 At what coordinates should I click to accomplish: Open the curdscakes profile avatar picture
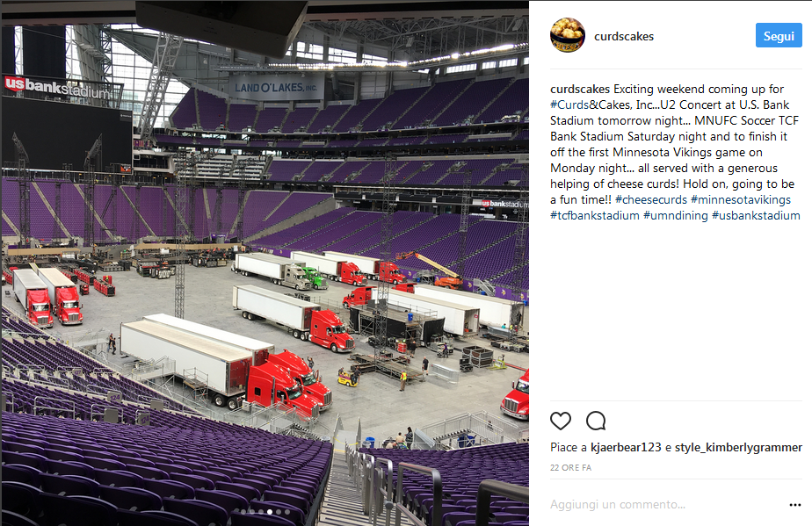pos(568,35)
